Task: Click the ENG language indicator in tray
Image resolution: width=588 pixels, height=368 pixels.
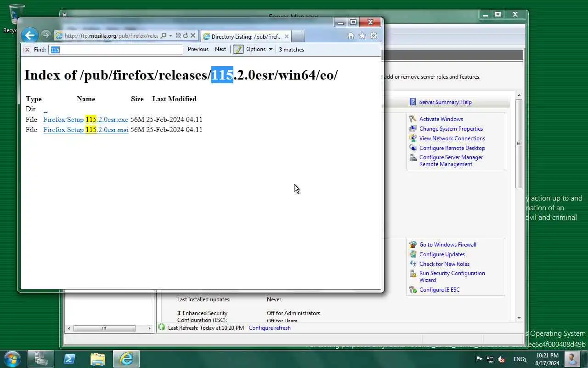Action: pyautogui.click(x=520, y=359)
